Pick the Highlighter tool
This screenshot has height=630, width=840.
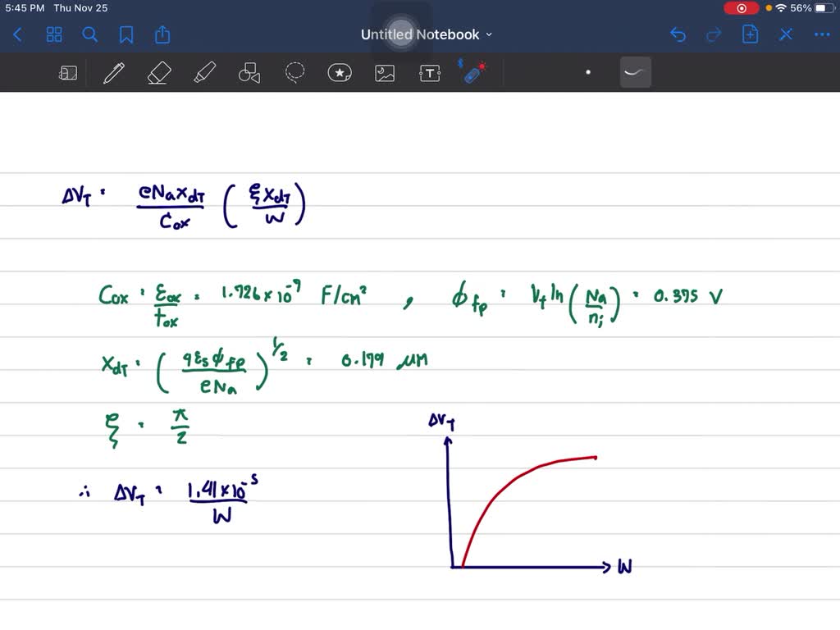204,72
